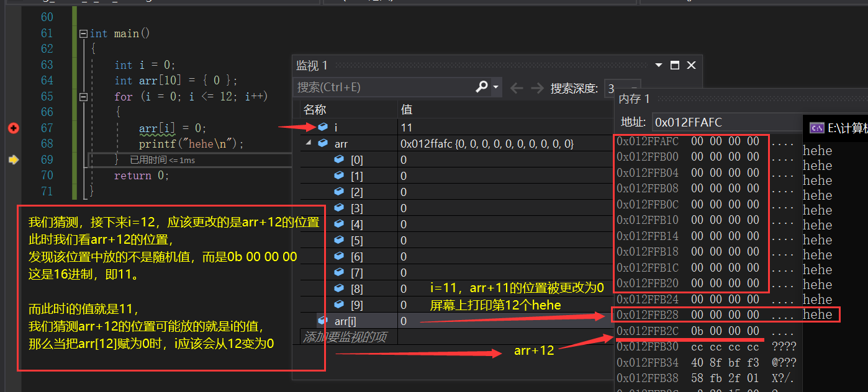Click the yellow execution arrow at line 69
Viewport: 868px width, 392px height.
pos(13,159)
